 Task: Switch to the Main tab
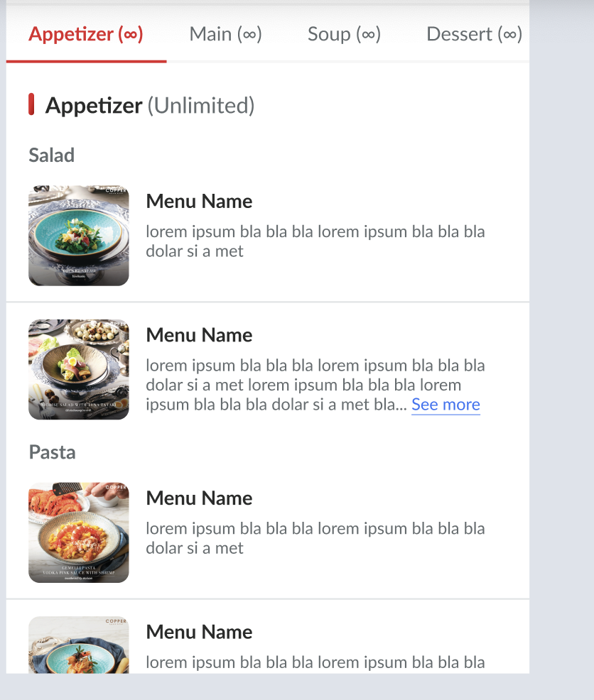[225, 34]
